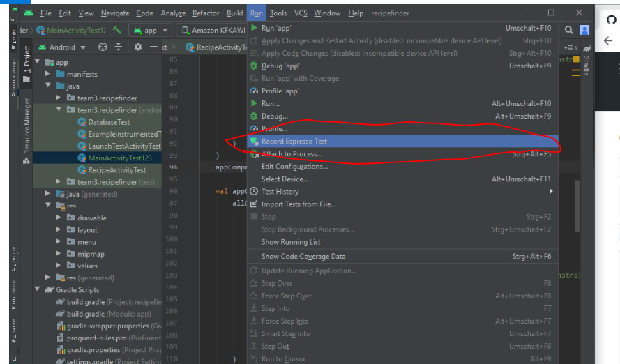The width and height of the screenshot is (620, 364).
Task: Expand the mipmap folder
Action: tap(58, 254)
